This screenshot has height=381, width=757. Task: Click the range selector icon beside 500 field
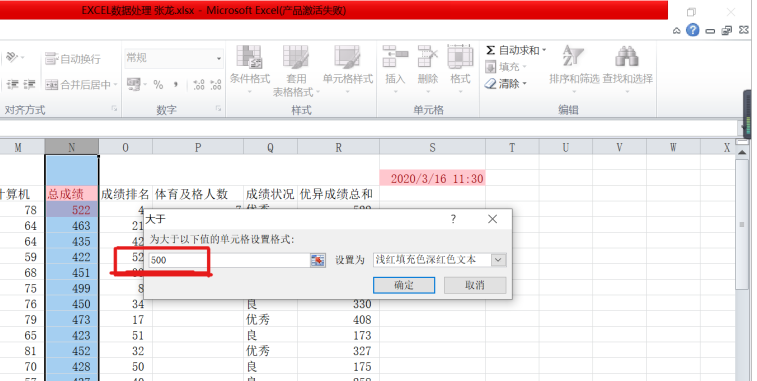(x=318, y=260)
